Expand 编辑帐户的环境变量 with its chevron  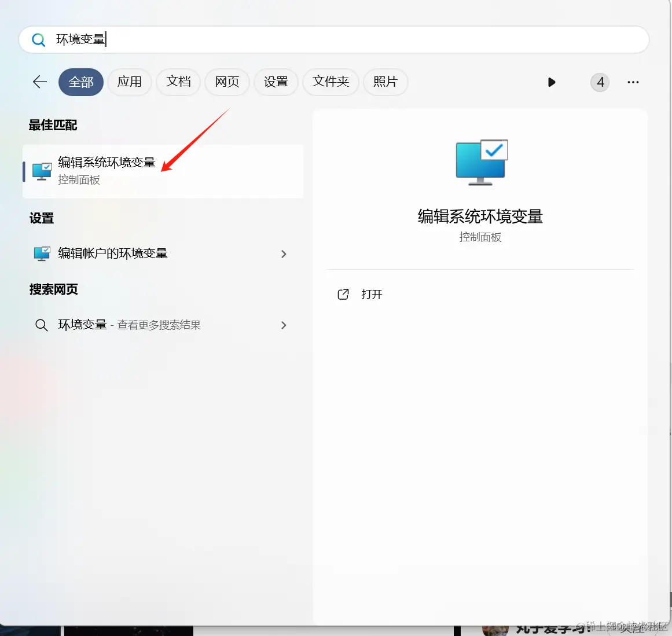pos(283,253)
